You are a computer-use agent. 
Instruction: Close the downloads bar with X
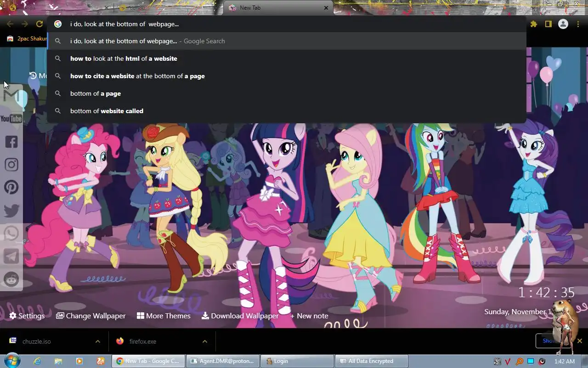[580, 341]
